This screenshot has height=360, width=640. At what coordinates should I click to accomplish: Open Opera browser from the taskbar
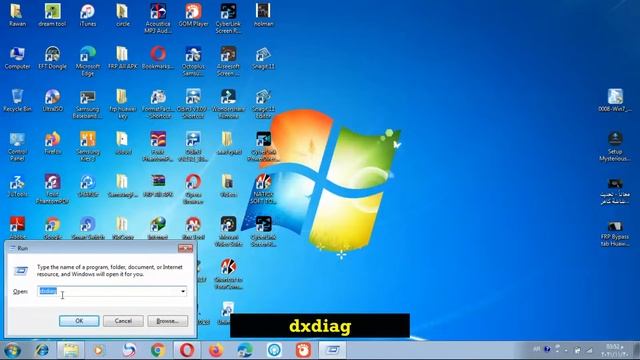tap(187, 350)
